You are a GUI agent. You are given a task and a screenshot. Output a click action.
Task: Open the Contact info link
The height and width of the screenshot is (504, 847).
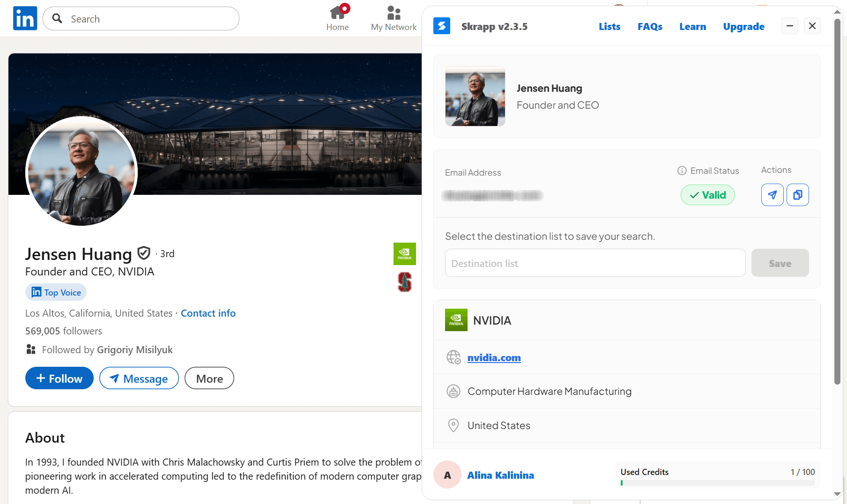(x=208, y=313)
